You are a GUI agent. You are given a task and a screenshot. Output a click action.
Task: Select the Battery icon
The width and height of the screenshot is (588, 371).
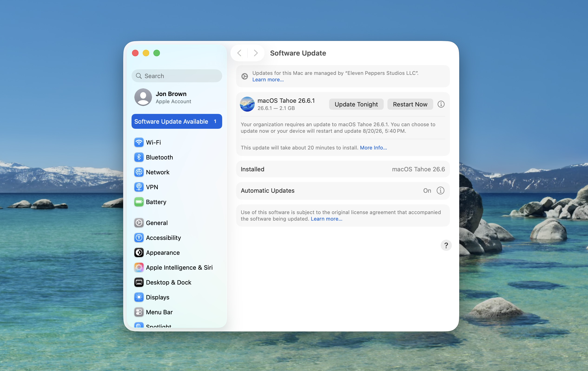pyautogui.click(x=139, y=202)
